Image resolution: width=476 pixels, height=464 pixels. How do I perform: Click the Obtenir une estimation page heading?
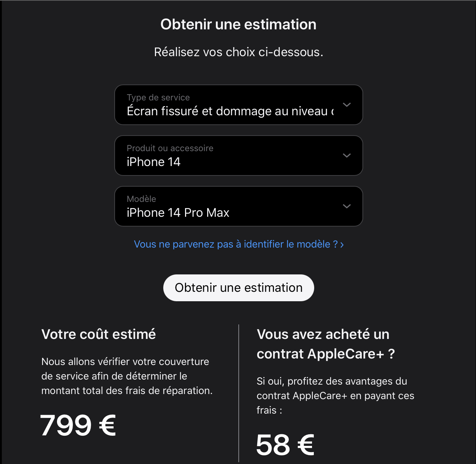click(238, 25)
